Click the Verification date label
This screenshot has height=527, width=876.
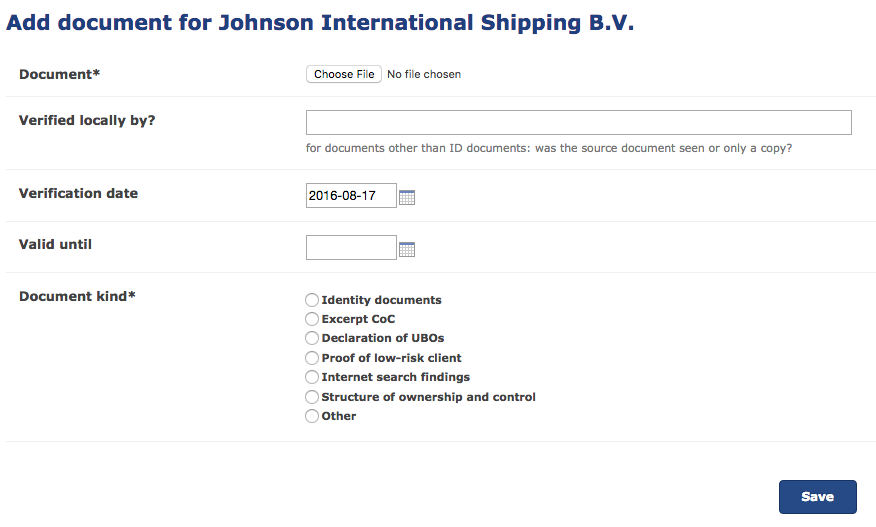tap(78, 193)
